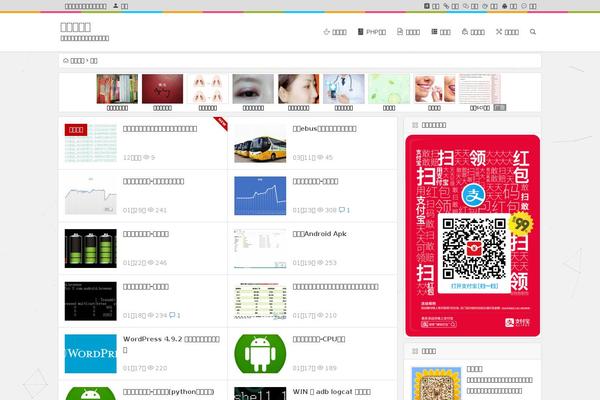Open search via the magnifier icon

pyautogui.click(x=533, y=32)
